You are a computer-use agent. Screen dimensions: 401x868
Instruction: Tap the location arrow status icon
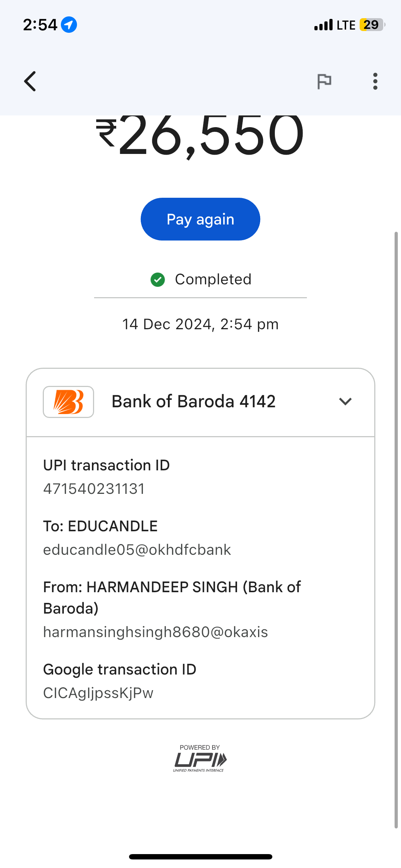[69, 25]
